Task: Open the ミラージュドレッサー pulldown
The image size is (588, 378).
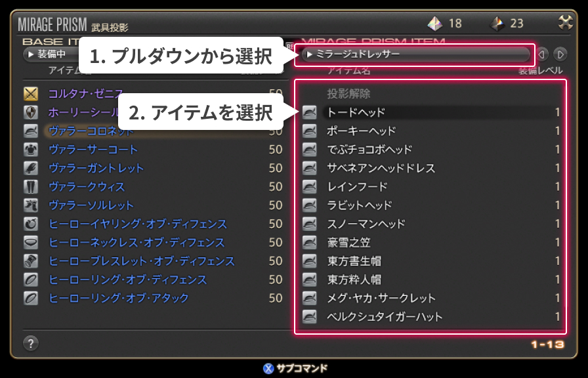Action: [x=415, y=54]
